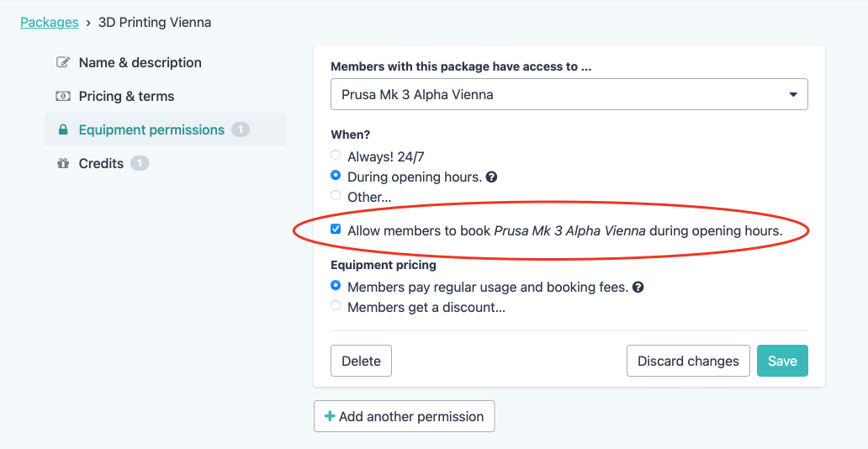Click the pencil edit icon beside Name & description
The height and width of the screenshot is (449, 868).
[62, 63]
